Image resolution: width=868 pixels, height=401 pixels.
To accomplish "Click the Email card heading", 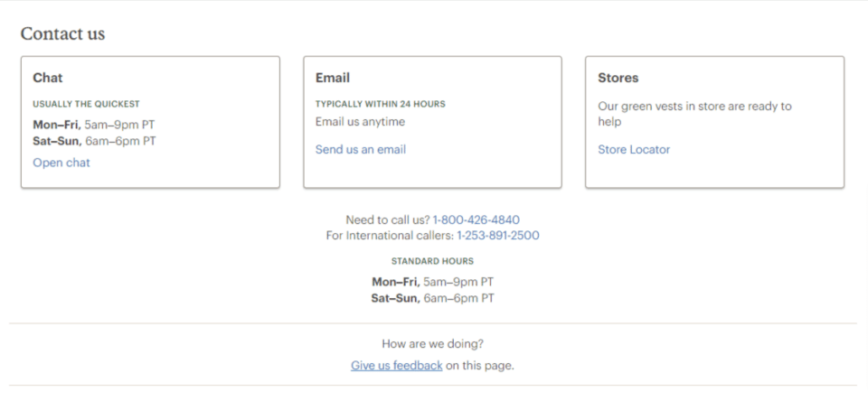I will [333, 78].
